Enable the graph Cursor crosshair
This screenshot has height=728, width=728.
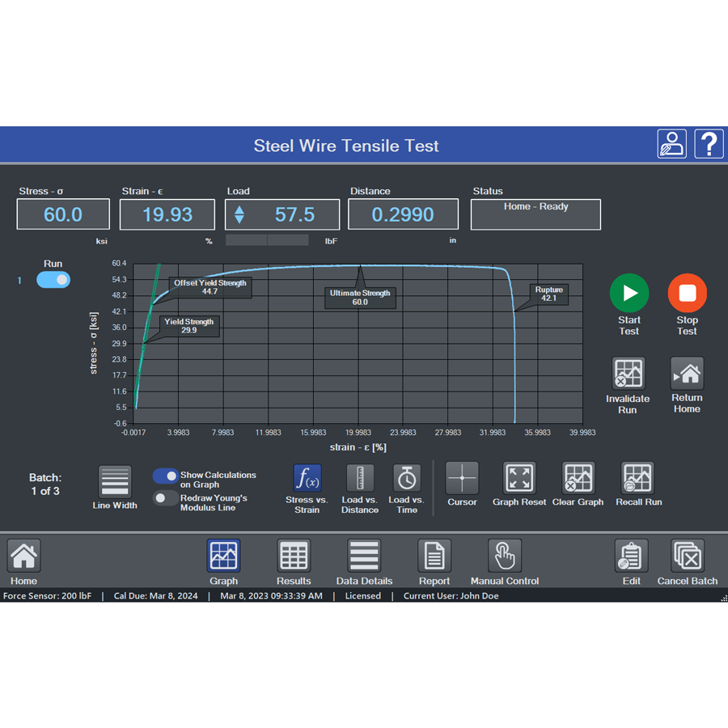(462, 478)
